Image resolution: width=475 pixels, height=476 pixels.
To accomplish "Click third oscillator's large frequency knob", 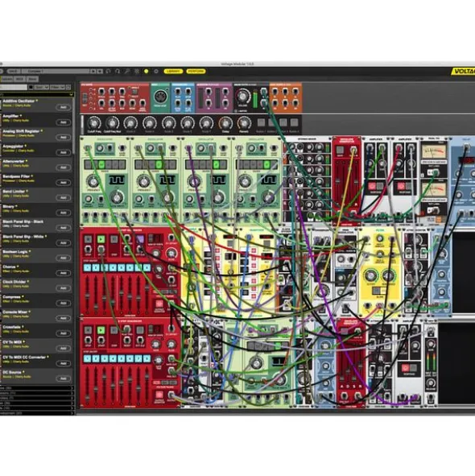I will (x=194, y=182).
